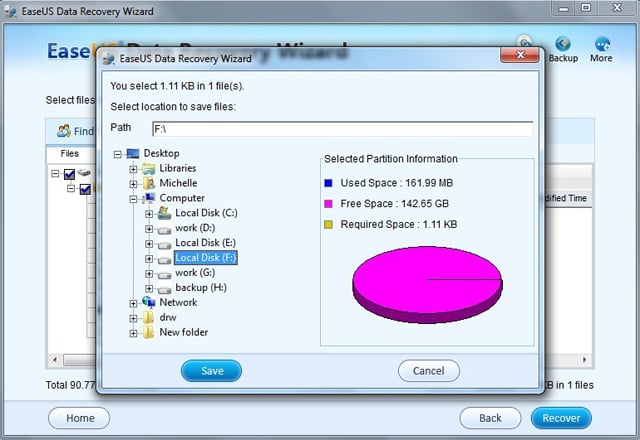Click the yellow Required Space swatch

coord(328,224)
